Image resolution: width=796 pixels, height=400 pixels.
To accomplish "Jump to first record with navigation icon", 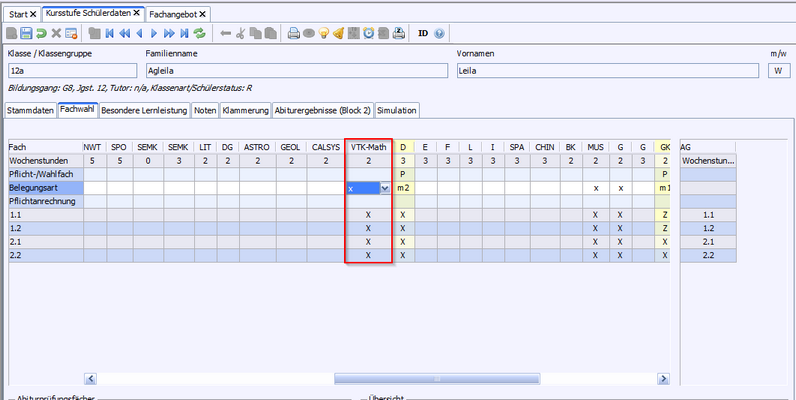I will [x=108, y=33].
